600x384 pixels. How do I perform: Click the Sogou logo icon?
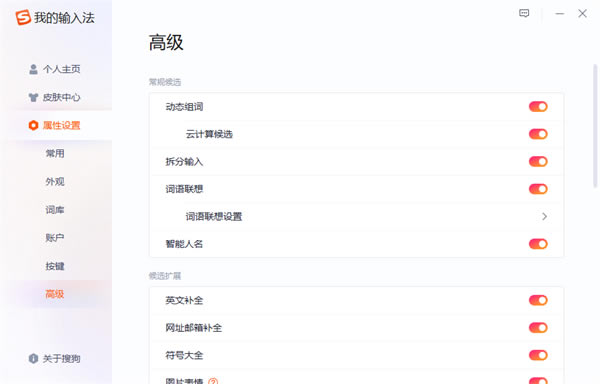[x=23, y=18]
